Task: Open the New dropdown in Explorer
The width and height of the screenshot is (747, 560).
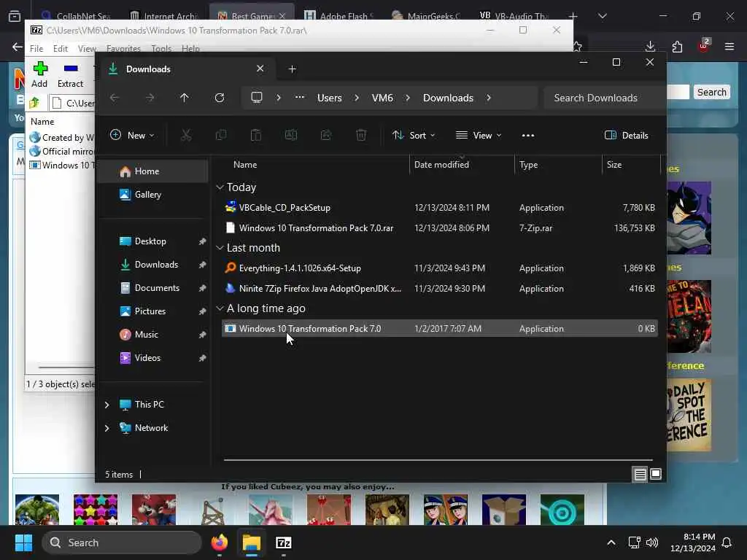Action: tap(132, 135)
